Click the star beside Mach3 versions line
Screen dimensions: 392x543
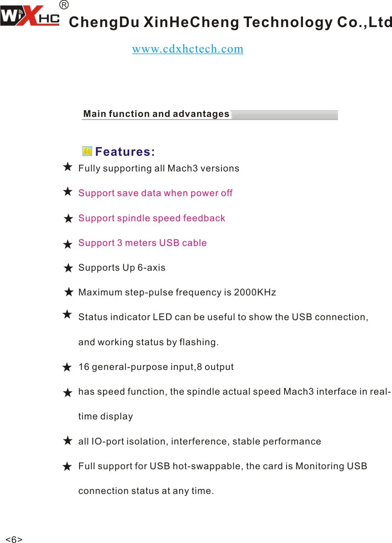(68, 167)
